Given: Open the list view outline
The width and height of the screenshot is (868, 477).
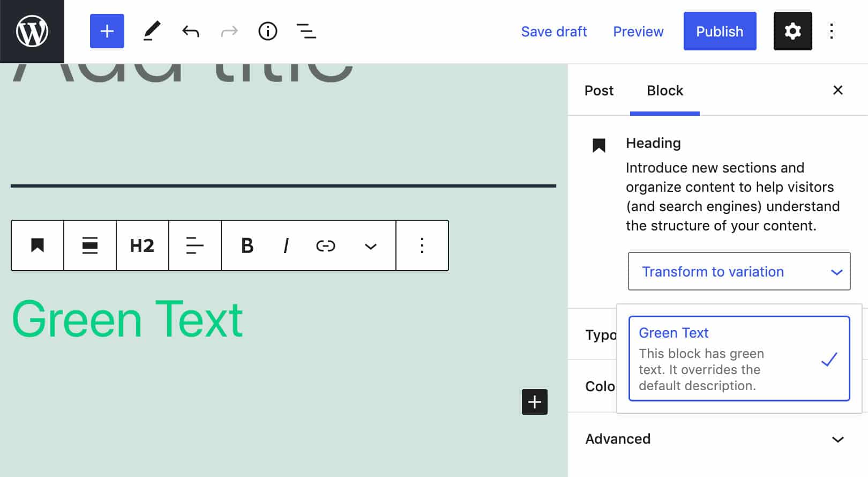Looking at the screenshot, I should coord(306,31).
